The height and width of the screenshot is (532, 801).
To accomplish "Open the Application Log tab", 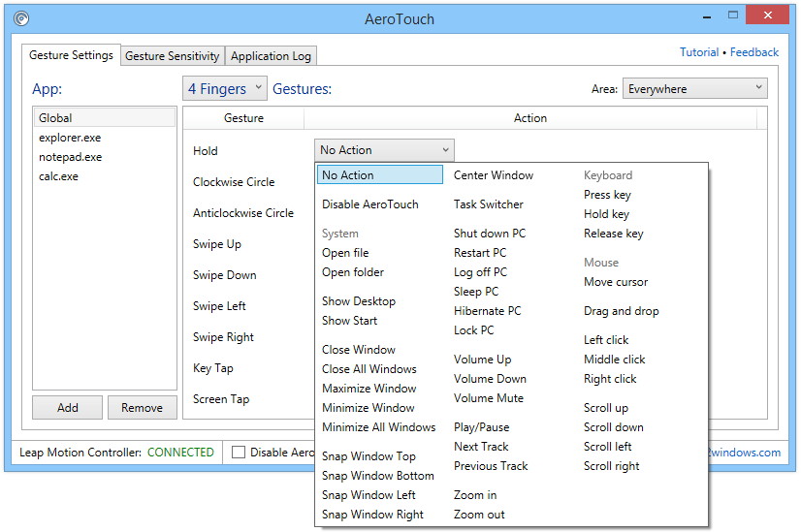I will 271,55.
